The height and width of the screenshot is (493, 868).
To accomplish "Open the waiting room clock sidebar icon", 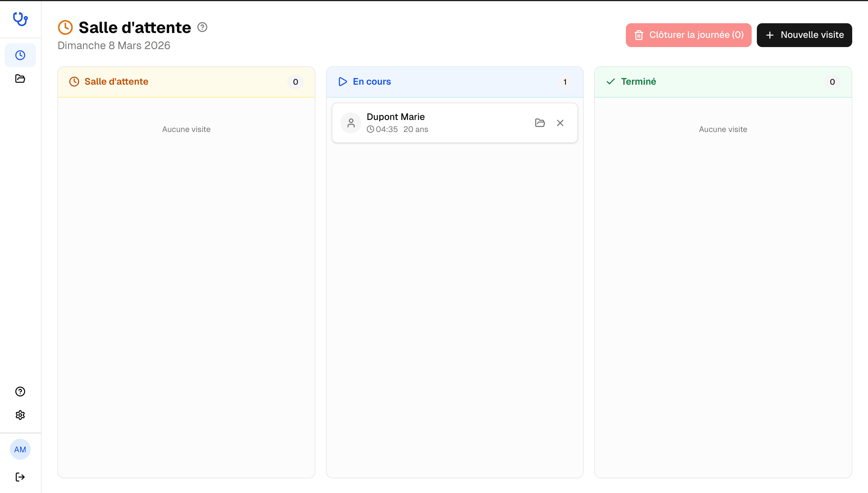I will 20,55.
